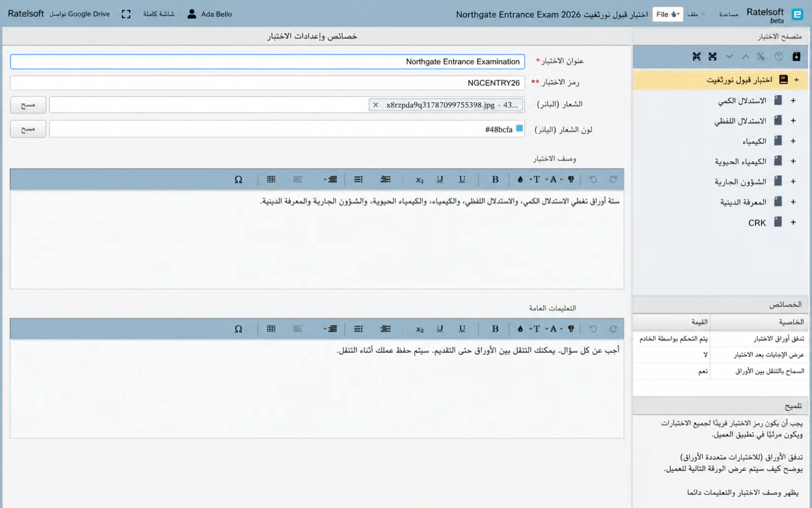This screenshot has height=508, width=812.
Task: Open font size T dropdown in description editor
Action: click(534, 179)
